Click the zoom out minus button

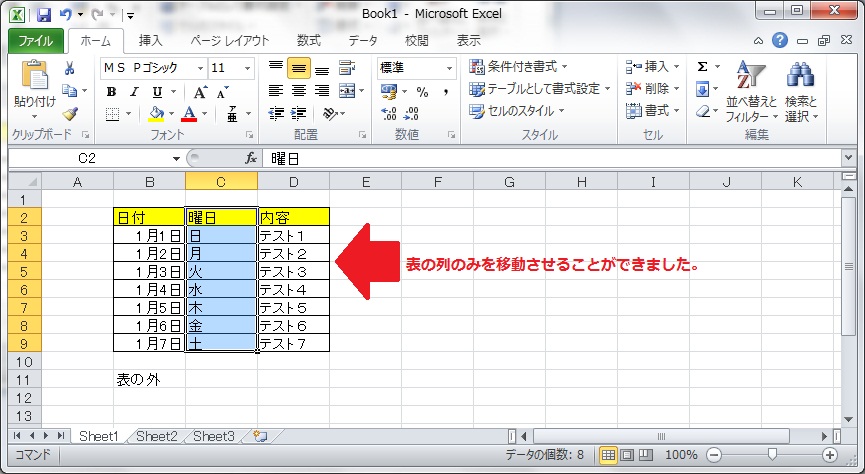[x=714, y=455]
